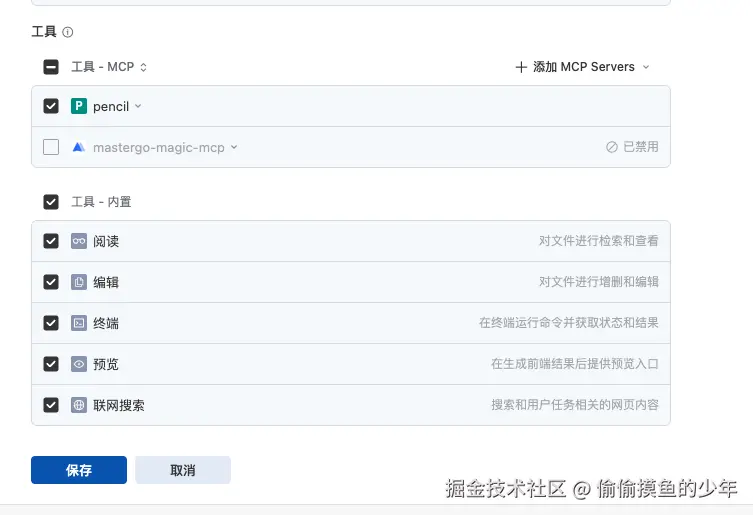This screenshot has width=753, height=515.
Task: Toggle the 工具 - MCP group checkbox
Action: 51,67
